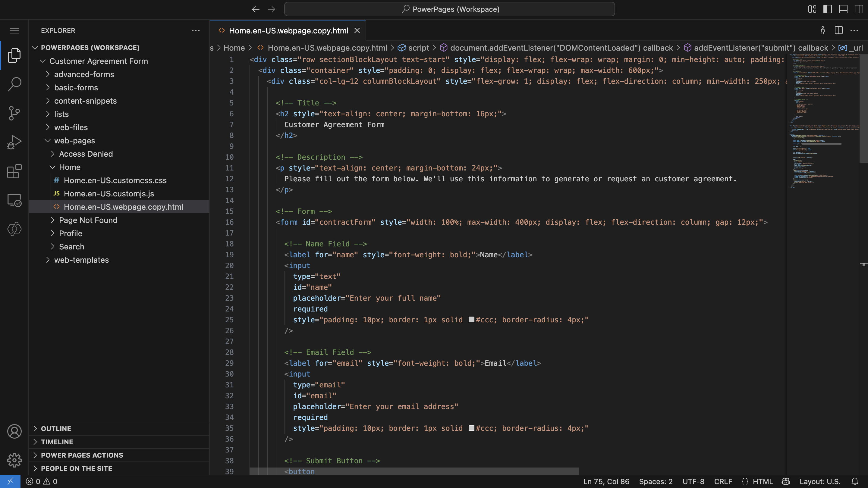Toggle the Secondary Side Bar visibility
868x488 pixels.
coord(859,9)
